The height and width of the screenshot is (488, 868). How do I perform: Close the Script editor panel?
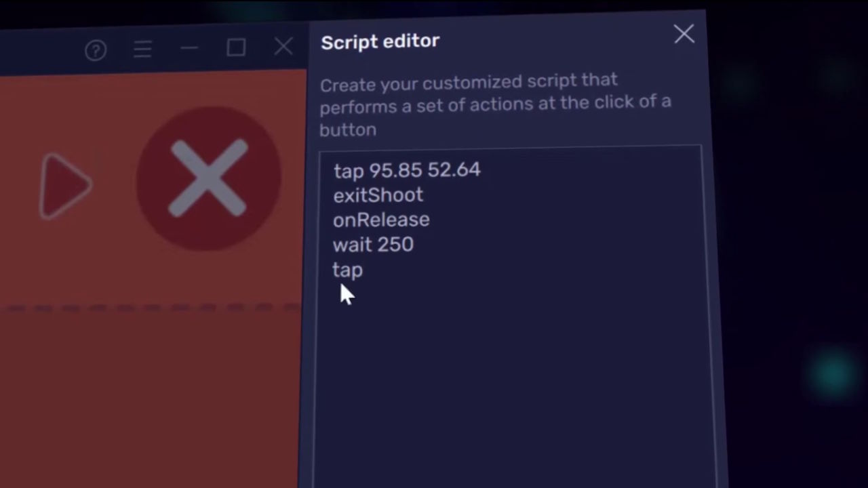[684, 34]
